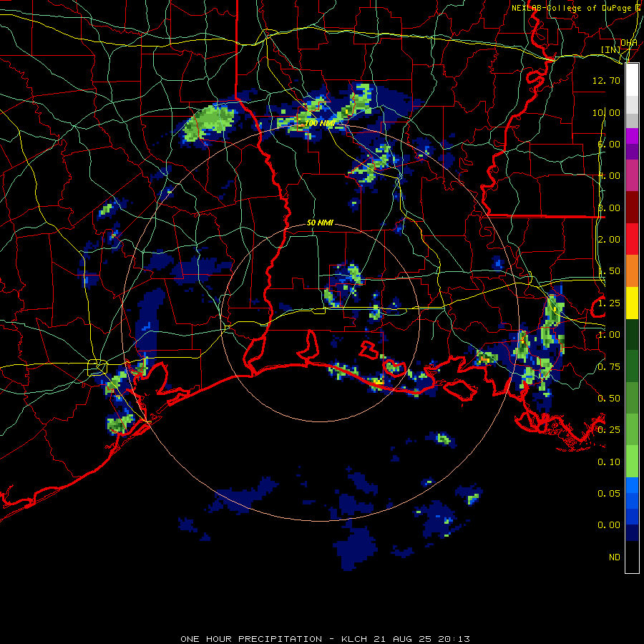Click the ND legend label
This screenshot has height=644, width=644.
click(x=615, y=557)
